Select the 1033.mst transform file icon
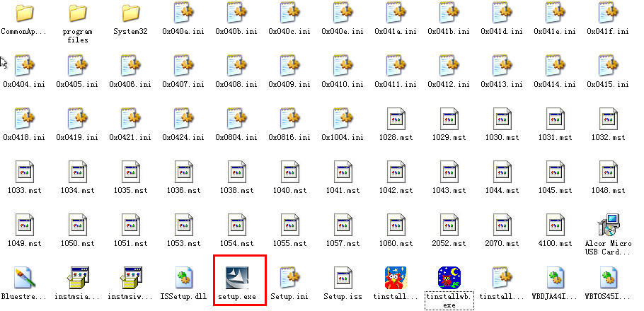644x311 pixels. pyautogui.click(x=25, y=172)
